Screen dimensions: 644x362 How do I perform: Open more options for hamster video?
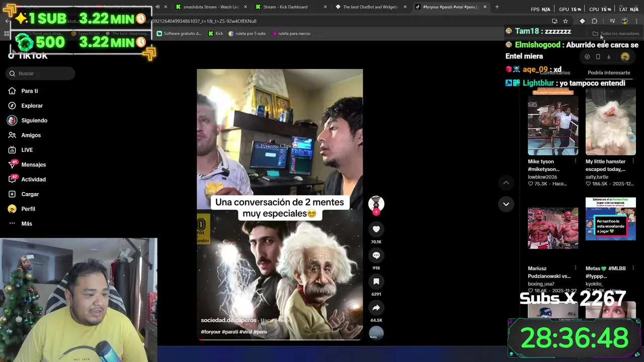click(x=633, y=161)
